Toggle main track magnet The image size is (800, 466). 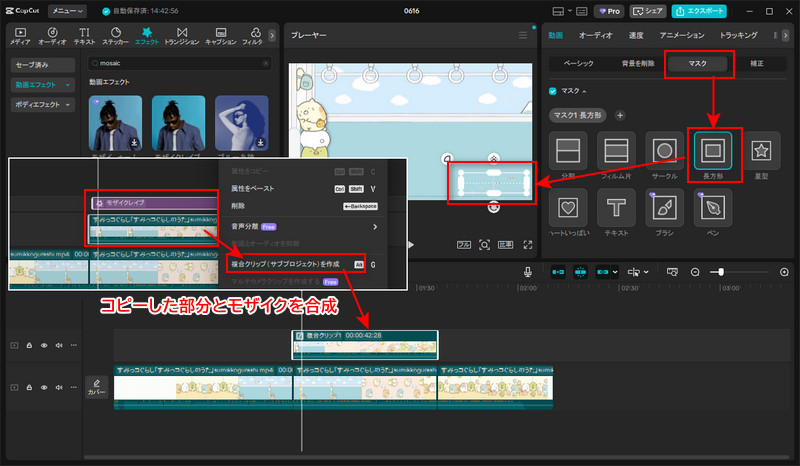(558, 272)
